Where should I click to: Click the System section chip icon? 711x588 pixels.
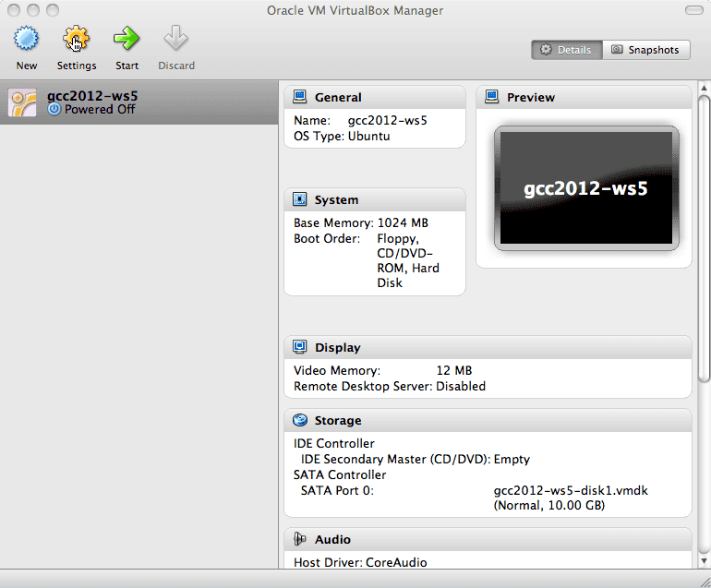[299, 199]
